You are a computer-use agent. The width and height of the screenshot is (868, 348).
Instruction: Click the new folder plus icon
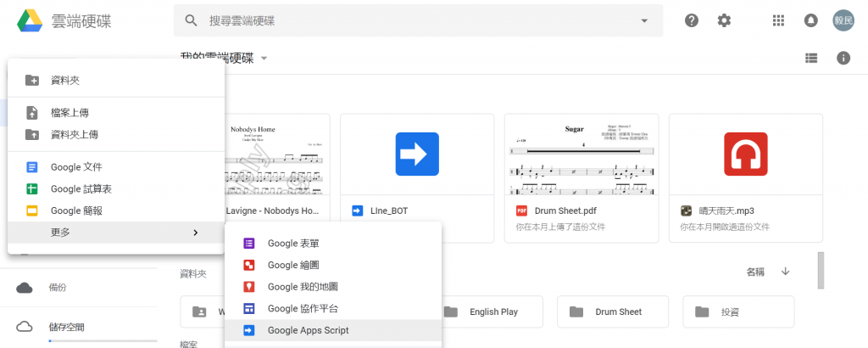(x=32, y=81)
